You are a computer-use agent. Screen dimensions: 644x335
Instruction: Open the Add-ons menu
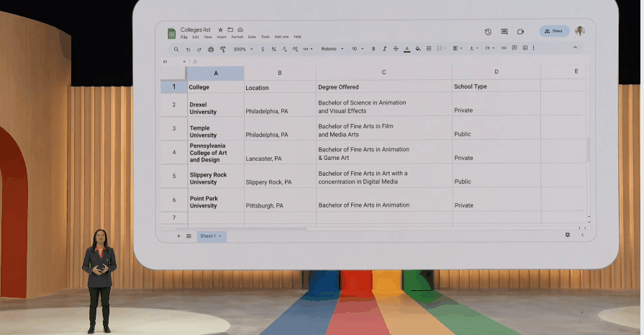point(281,37)
